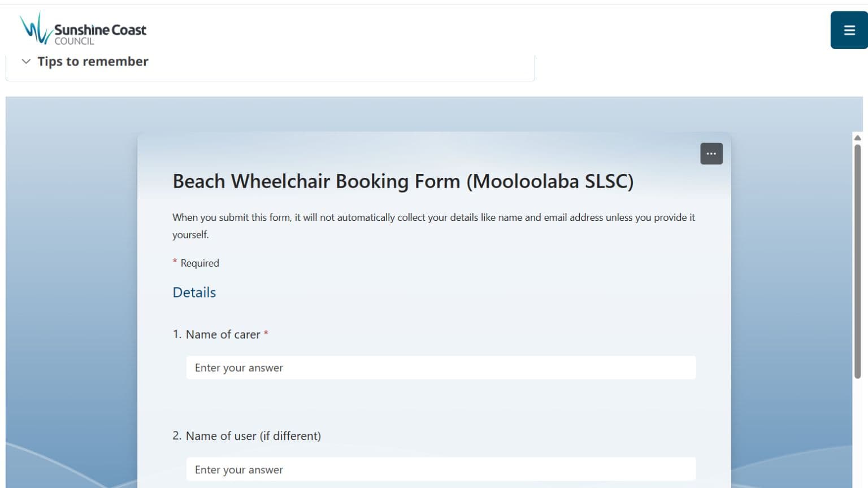The height and width of the screenshot is (488, 868).
Task: Click the 'Name of user (if different)' label
Action: click(x=253, y=436)
